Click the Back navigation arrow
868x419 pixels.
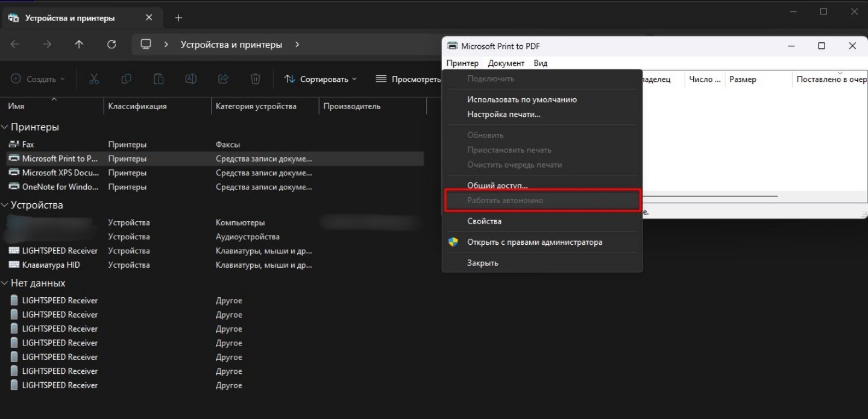click(x=15, y=45)
